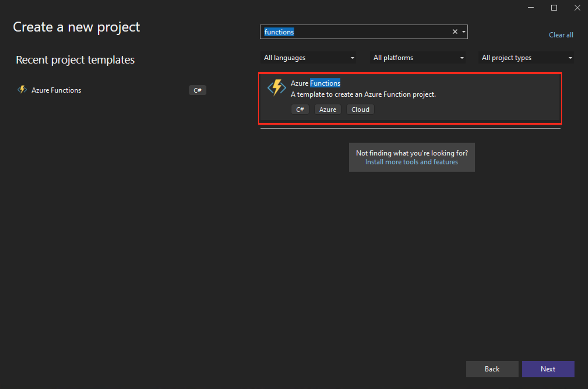Click the Create a new project heading
The width and height of the screenshot is (588, 389).
[x=76, y=27]
